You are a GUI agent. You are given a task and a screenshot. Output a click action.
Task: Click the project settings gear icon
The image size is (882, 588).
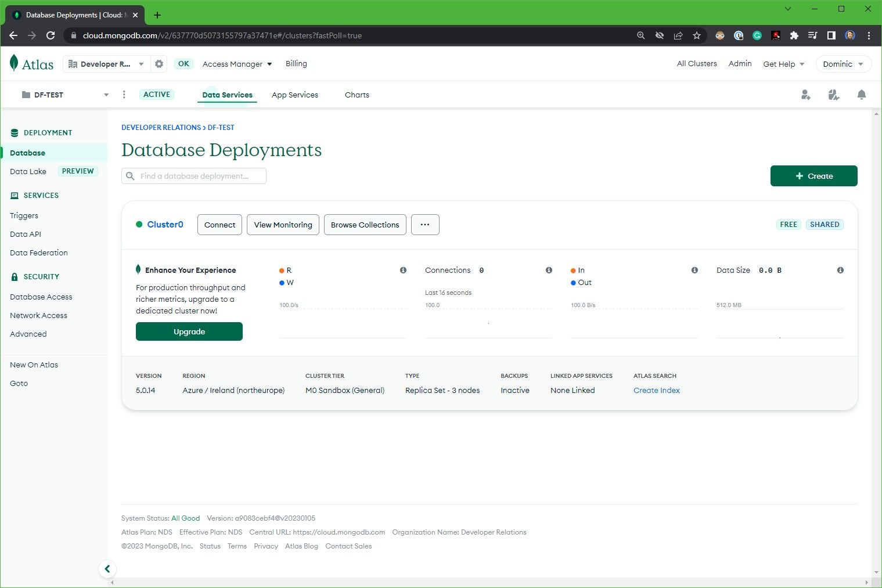click(159, 64)
